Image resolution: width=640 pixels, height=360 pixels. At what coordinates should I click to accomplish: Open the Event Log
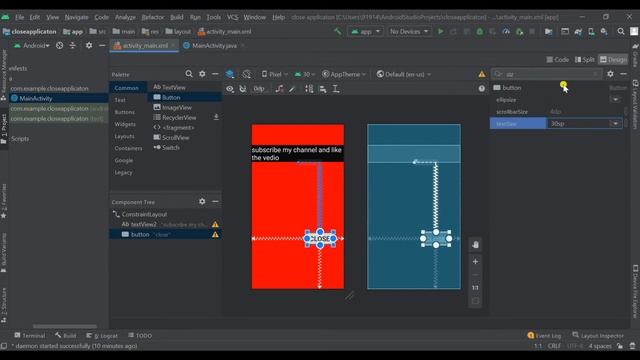tap(544, 336)
